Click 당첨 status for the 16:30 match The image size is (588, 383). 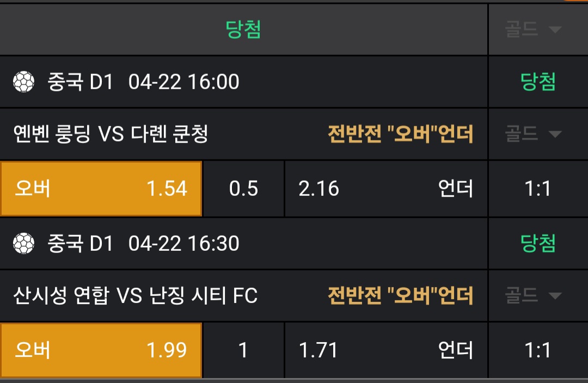tap(538, 243)
